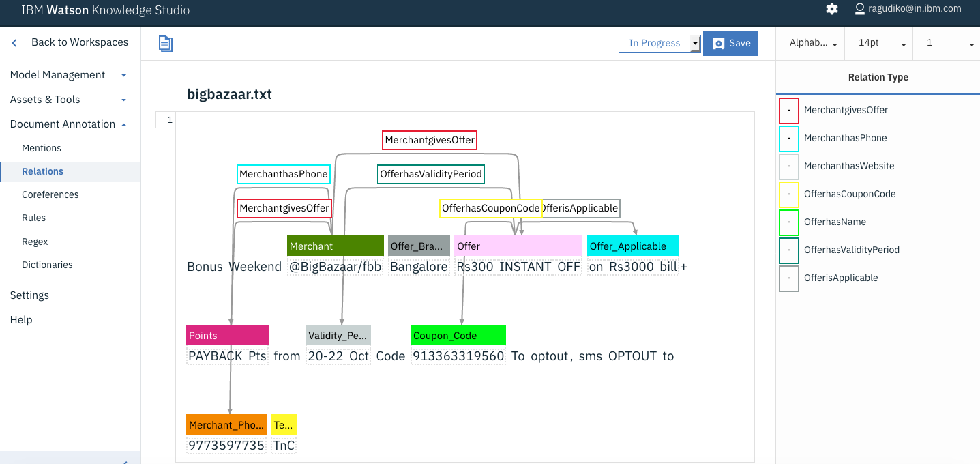
Task: Select the Merchant_Pho... mention label
Action: [x=226, y=424]
